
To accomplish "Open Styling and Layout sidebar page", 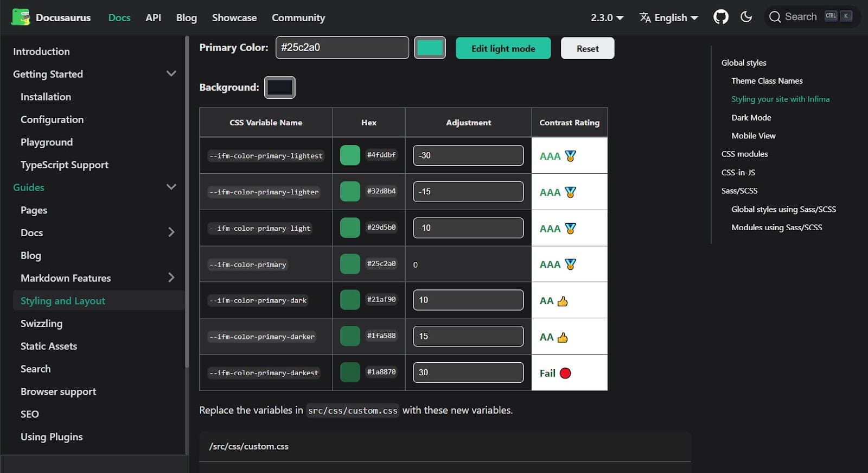I will coord(98,300).
